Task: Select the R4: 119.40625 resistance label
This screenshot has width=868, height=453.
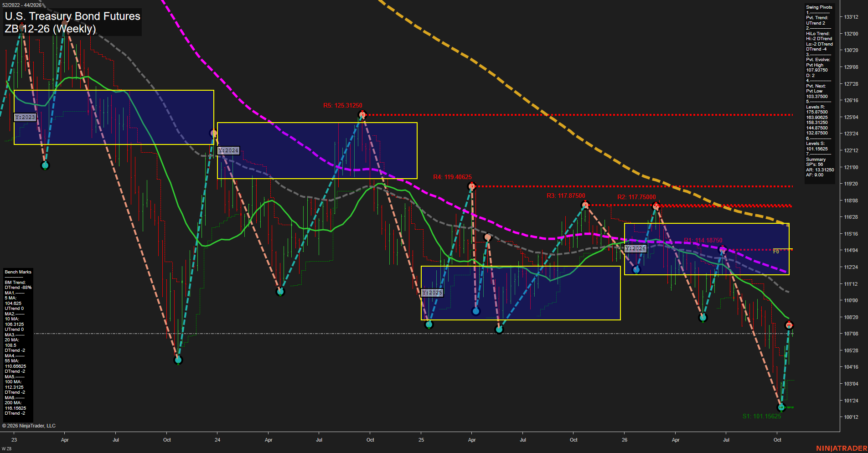Action: pyautogui.click(x=452, y=177)
